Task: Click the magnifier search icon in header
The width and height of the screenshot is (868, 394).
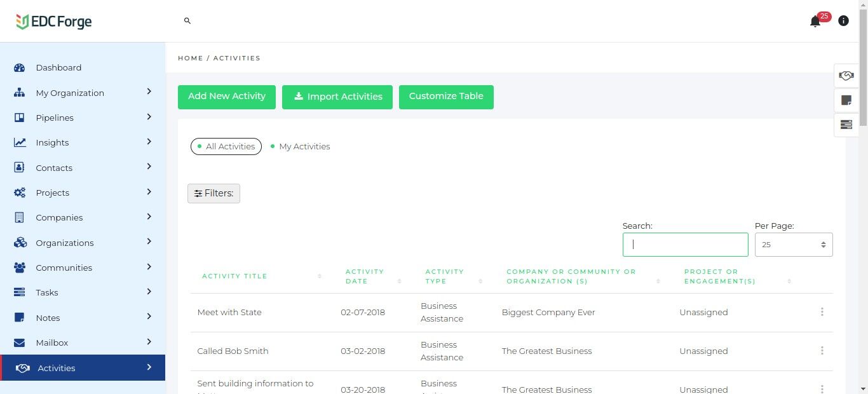Action: [187, 21]
